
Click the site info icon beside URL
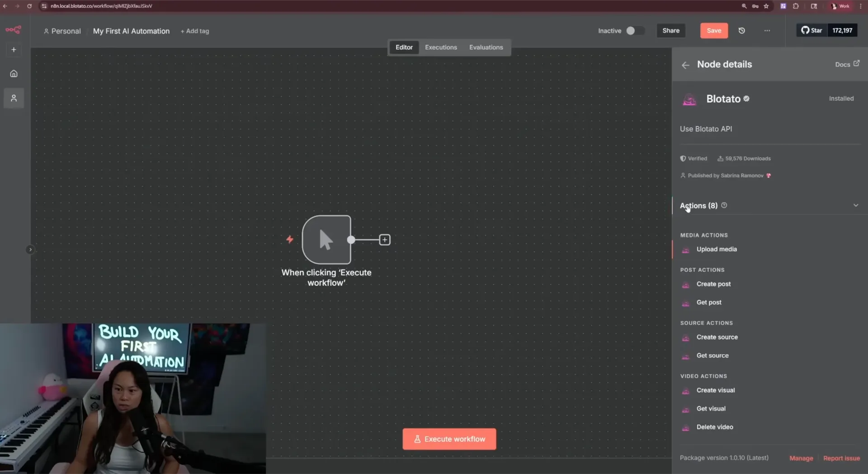click(x=44, y=6)
